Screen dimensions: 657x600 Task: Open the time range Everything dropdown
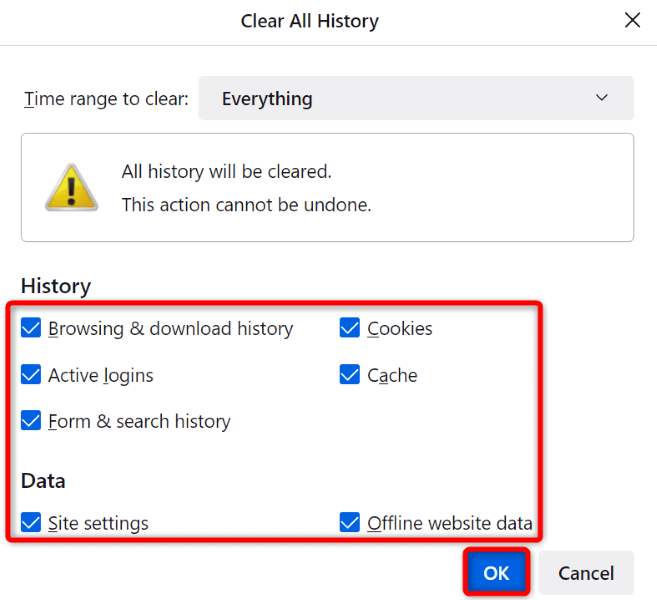(x=415, y=98)
